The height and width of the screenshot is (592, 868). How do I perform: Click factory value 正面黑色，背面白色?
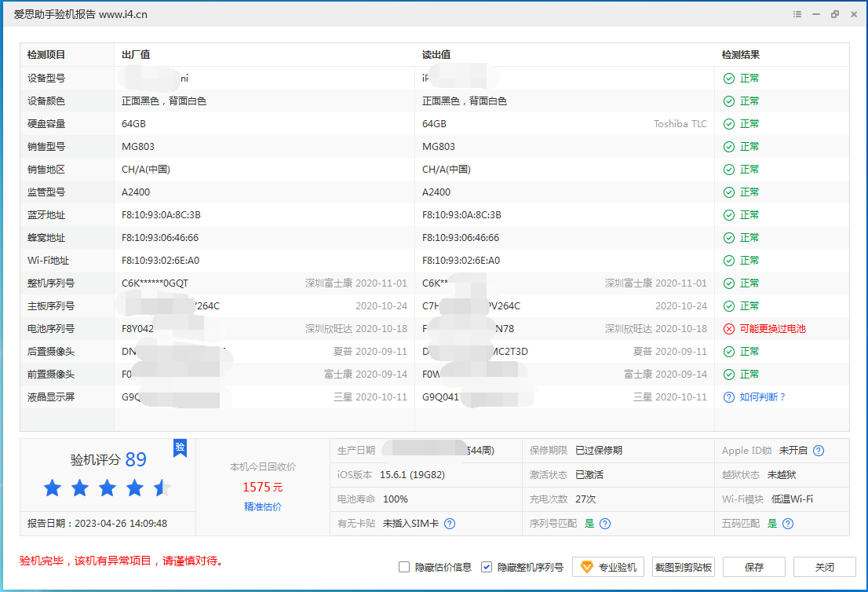point(164,101)
